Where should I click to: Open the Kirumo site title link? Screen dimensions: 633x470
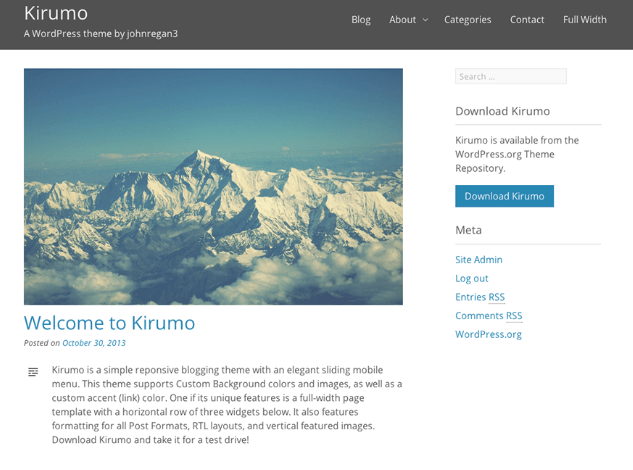click(56, 13)
